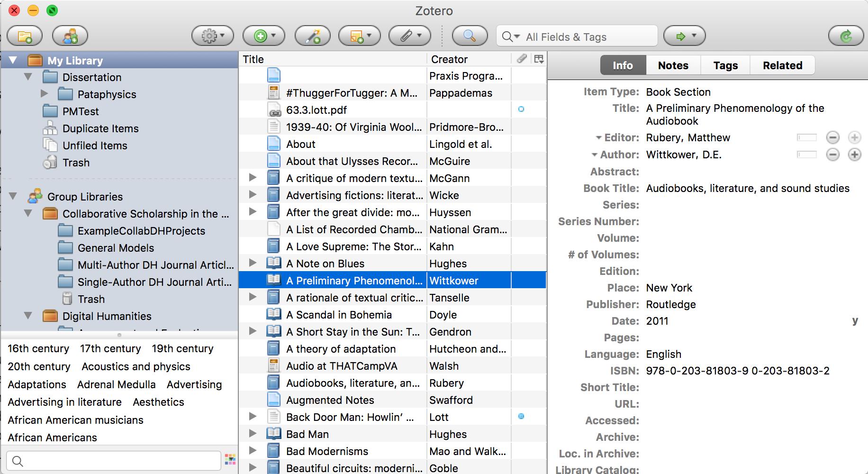Screen dimensions: 868x474
Task: Open the Tags tab
Action: [725, 65]
